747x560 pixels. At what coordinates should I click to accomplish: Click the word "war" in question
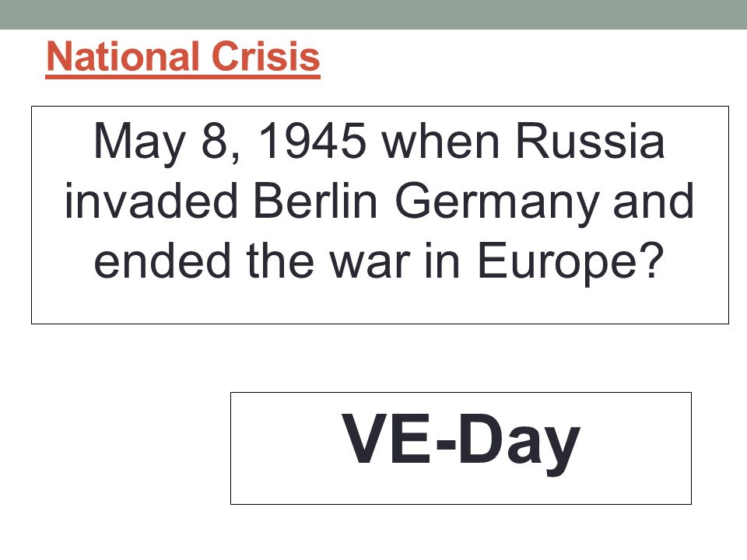(x=370, y=264)
